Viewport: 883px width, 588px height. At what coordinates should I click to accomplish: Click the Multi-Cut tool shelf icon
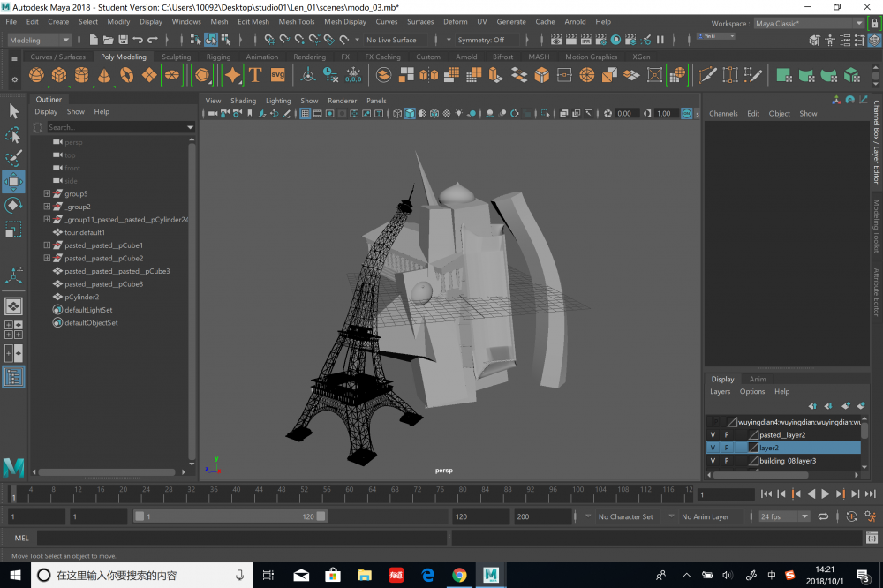point(708,75)
